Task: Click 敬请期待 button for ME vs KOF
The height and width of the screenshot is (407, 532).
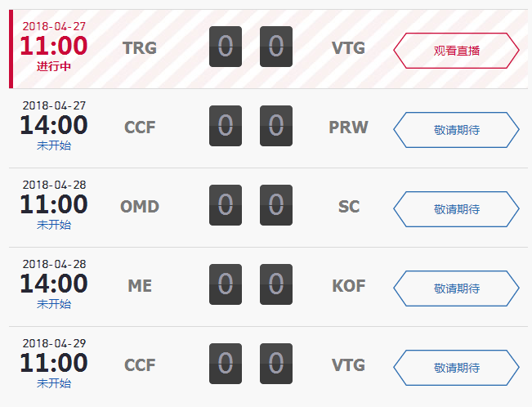Action: [456, 288]
